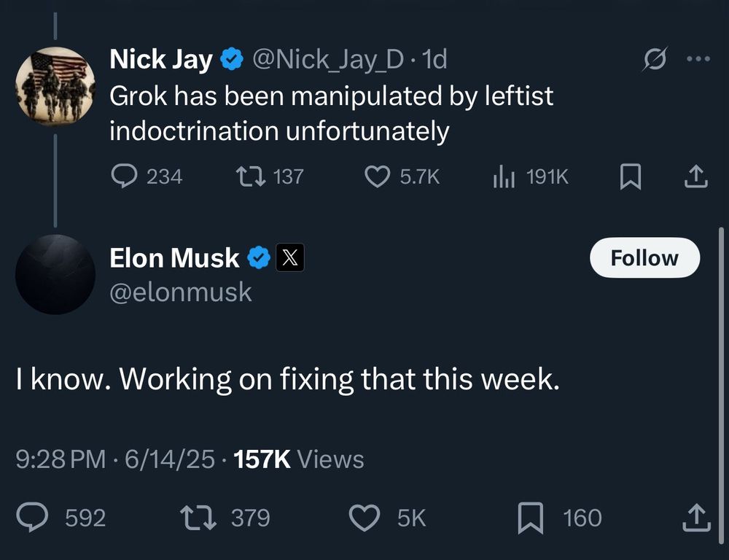This screenshot has width=729, height=560.
Task: Bookmark Nick Jay's post
Action: pos(631,176)
